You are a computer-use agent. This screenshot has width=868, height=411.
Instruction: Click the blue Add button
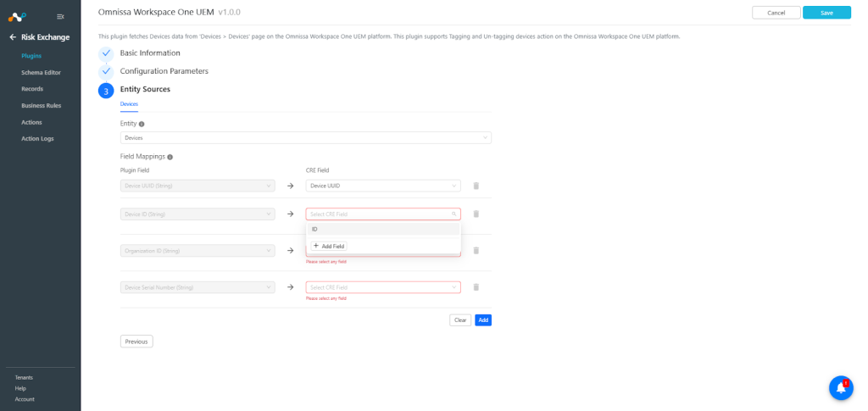tap(483, 320)
